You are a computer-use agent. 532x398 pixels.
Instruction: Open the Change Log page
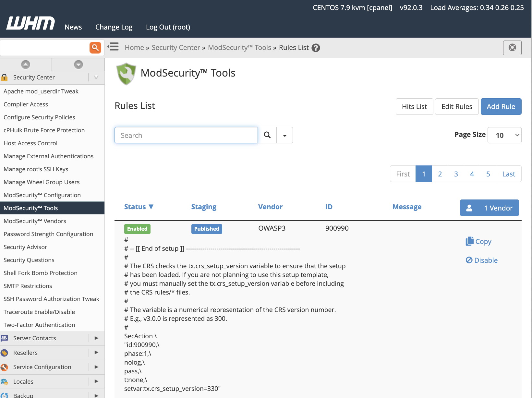[x=114, y=27]
